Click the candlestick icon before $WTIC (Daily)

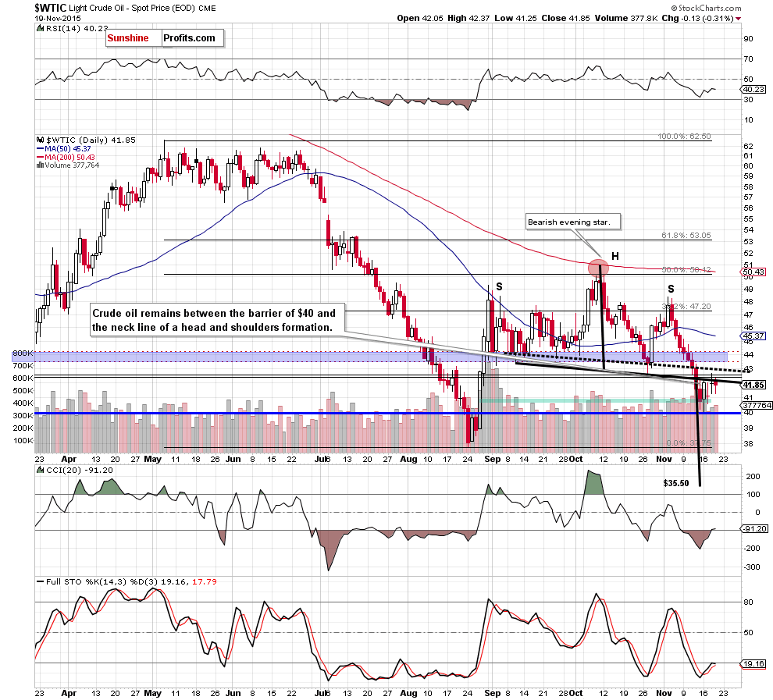[41, 140]
